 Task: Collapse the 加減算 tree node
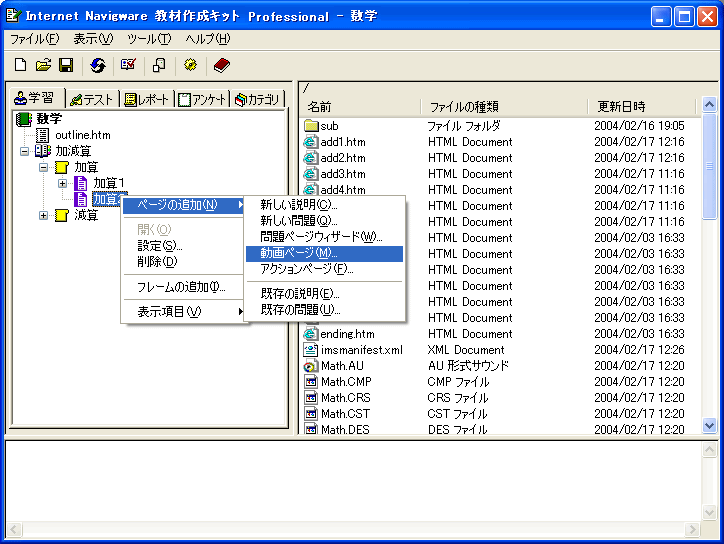[x=24, y=151]
